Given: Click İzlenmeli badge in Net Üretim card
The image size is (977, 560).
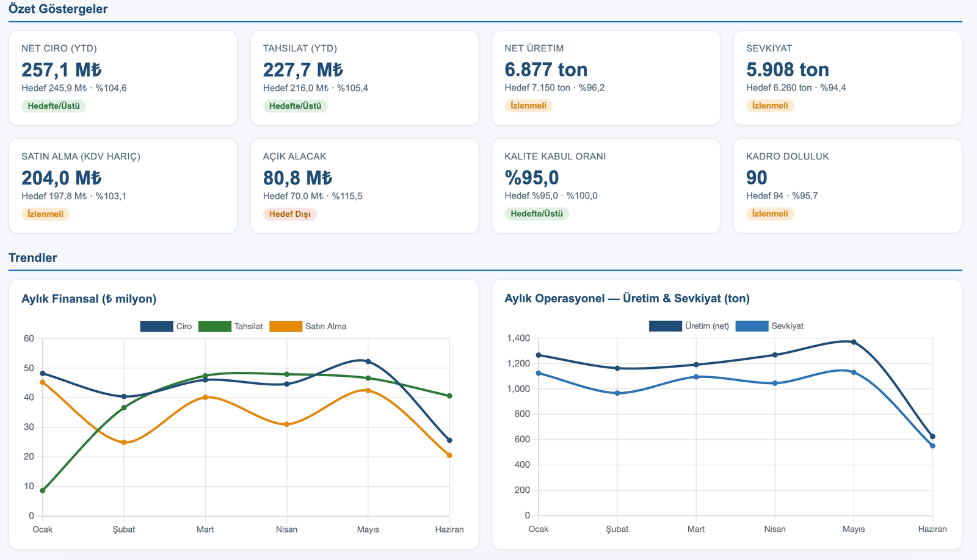Looking at the screenshot, I should click(x=529, y=106).
